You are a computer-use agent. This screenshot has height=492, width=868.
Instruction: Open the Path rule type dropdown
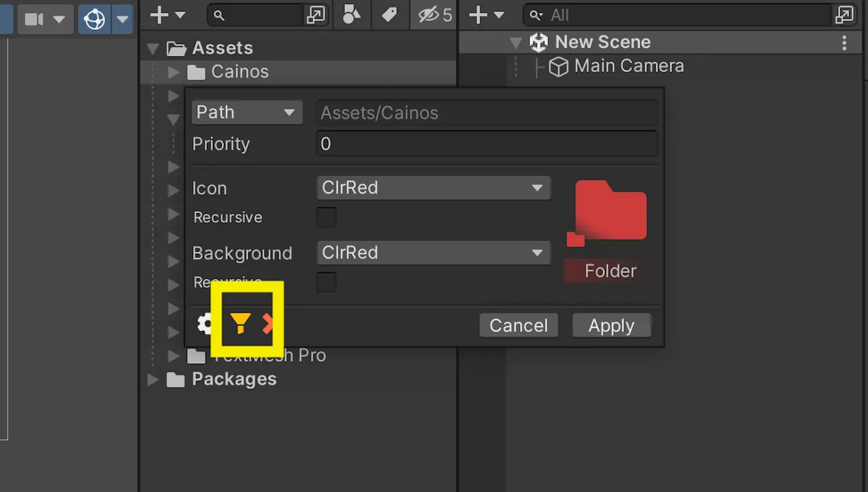(247, 112)
